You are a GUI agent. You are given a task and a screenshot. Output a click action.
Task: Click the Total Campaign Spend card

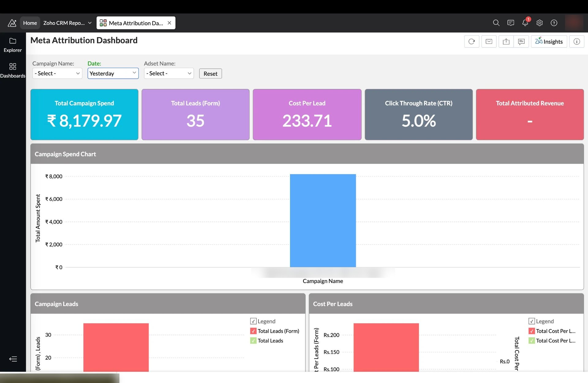pos(84,114)
